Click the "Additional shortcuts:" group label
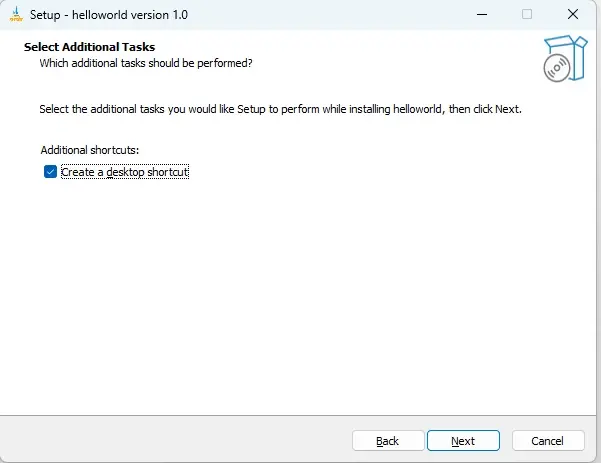Screen dimensions: 601x463 click(x=90, y=150)
